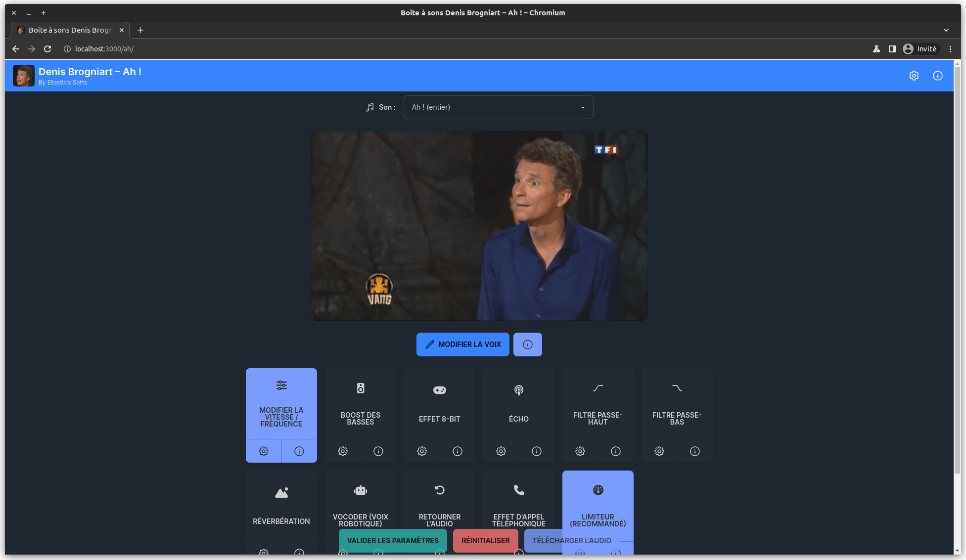Expand the Chromium tab search chevron
The height and width of the screenshot is (560, 966).
[946, 30]
